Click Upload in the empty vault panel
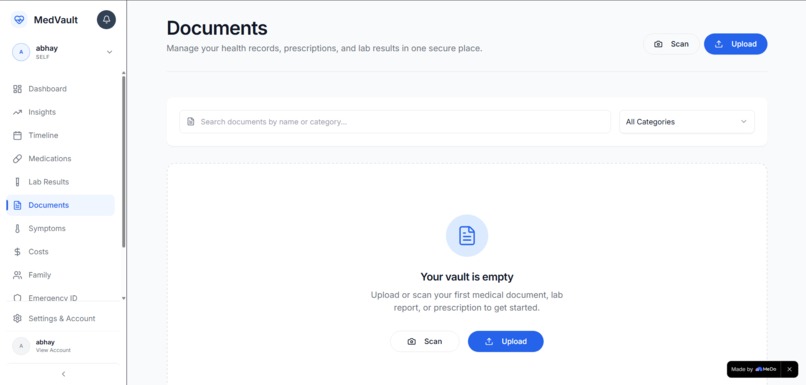Image resolution: width=806 pixels, height=385 pixels. click(505, 341)
